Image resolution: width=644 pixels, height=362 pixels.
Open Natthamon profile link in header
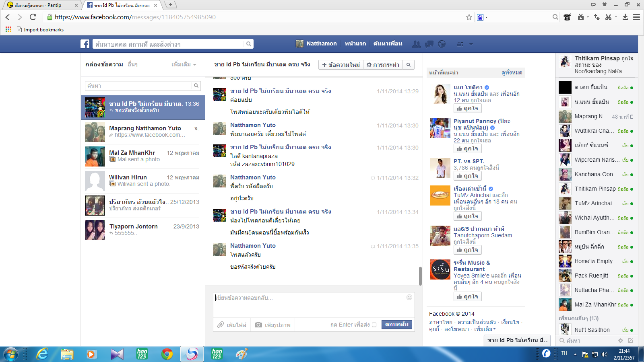point(316,43)
